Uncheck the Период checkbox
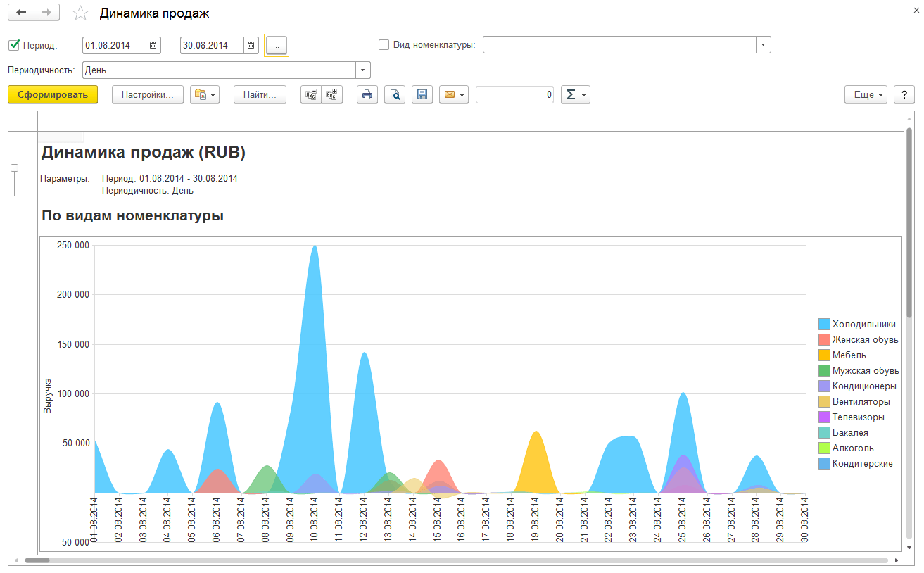Image resolution: width=924 pixels, height=573 pixels. [x=13, y=45]
